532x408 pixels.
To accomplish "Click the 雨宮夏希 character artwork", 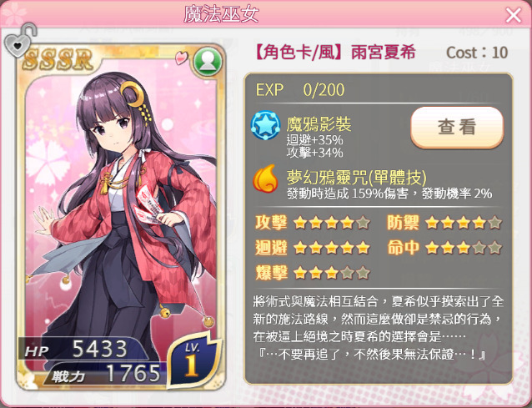I will pos(122,210).
